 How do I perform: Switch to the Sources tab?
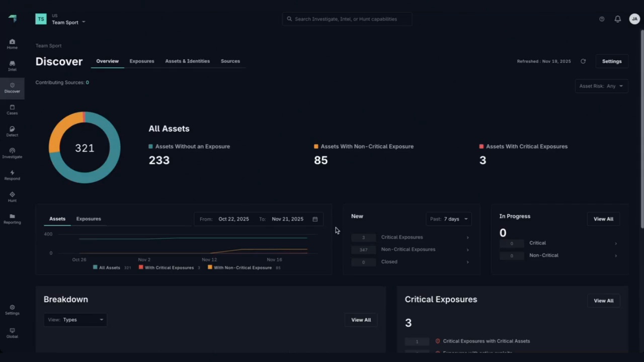coord(230,61)
